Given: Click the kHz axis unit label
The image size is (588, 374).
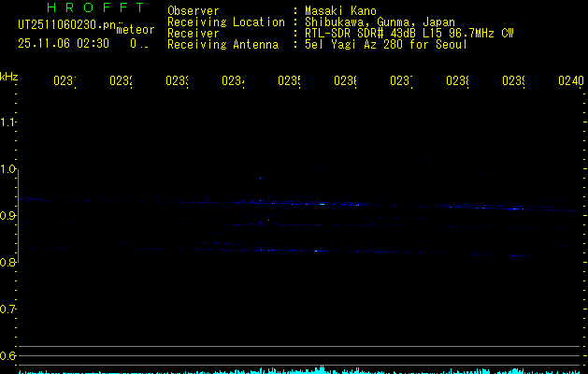Looking at the screenshot, I should pos(9,77).
